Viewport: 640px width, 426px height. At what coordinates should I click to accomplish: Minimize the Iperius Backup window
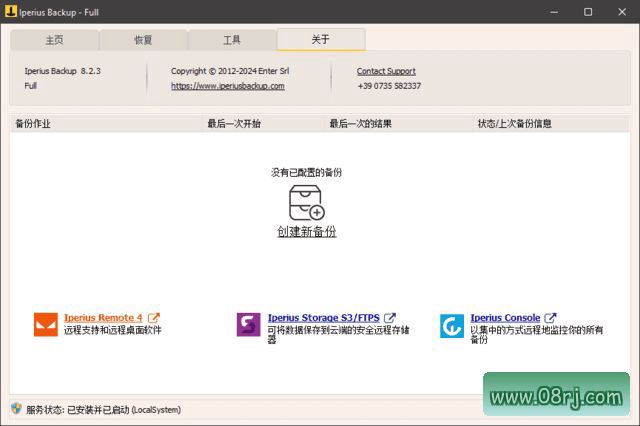point(554,12)
